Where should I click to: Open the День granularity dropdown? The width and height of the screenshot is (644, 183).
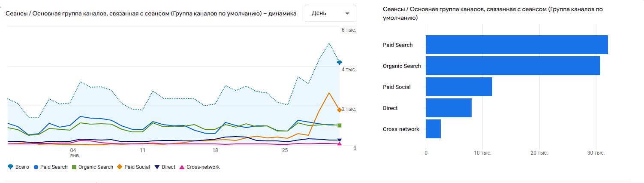(x=330, y=13)
